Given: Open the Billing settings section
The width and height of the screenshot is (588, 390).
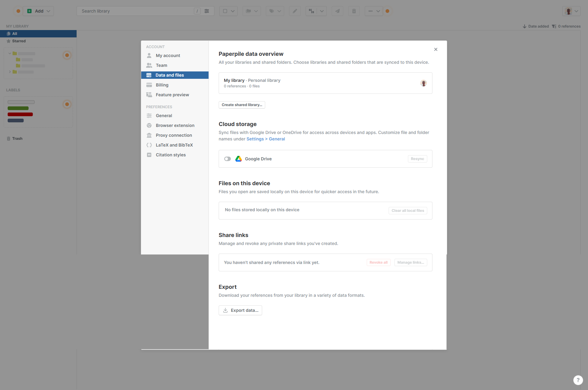Looking at the screenshot, I should pos(162,85).
